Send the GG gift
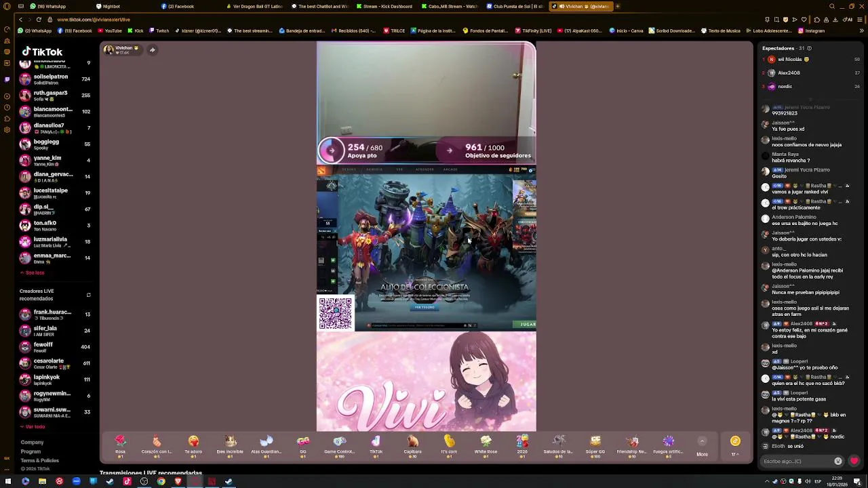The image size is (868, 488). click(x=303, y=445)
